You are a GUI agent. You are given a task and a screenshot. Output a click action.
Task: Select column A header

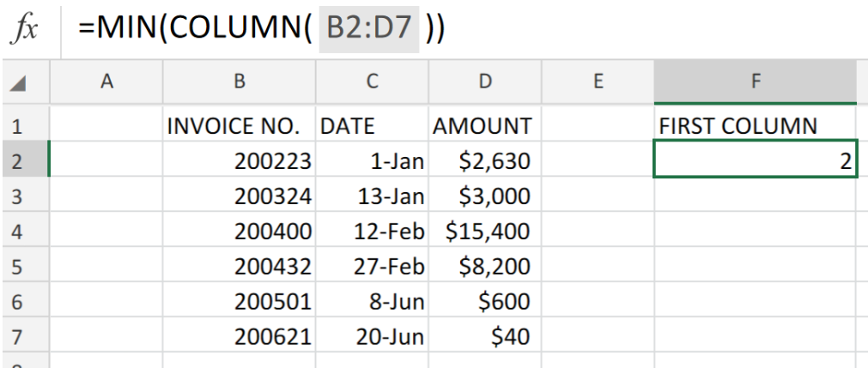(106, 81)
